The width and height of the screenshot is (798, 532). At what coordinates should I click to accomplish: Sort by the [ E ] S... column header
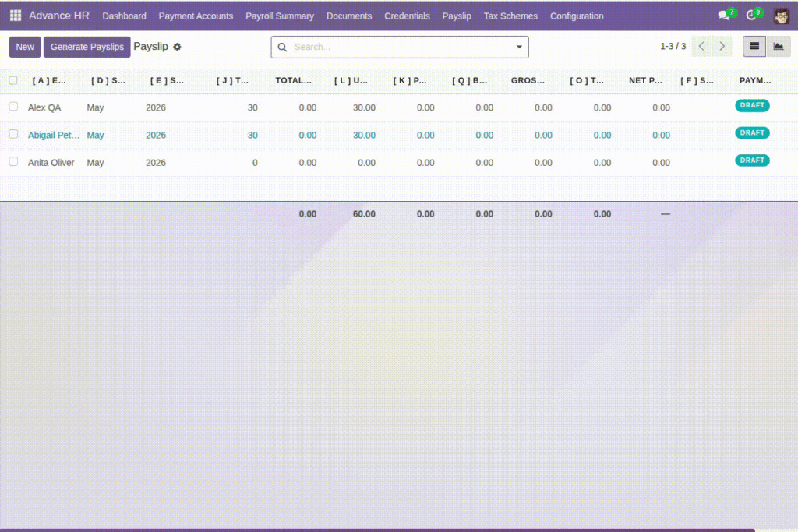tap(167, 80)
